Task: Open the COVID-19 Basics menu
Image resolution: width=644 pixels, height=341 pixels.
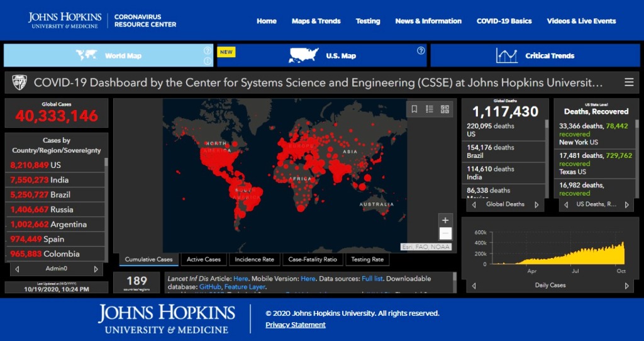Action: pyautogui.click(x=504, y=21)
